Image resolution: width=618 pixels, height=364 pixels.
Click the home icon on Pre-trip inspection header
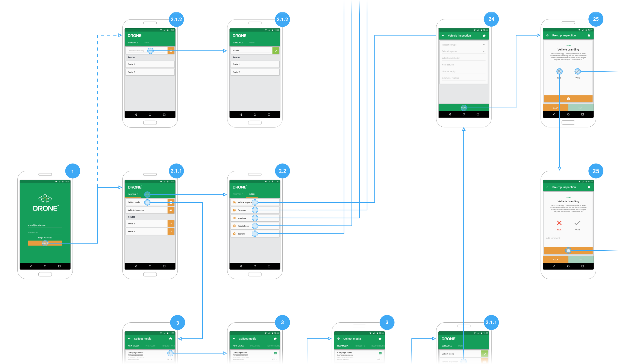589,35
